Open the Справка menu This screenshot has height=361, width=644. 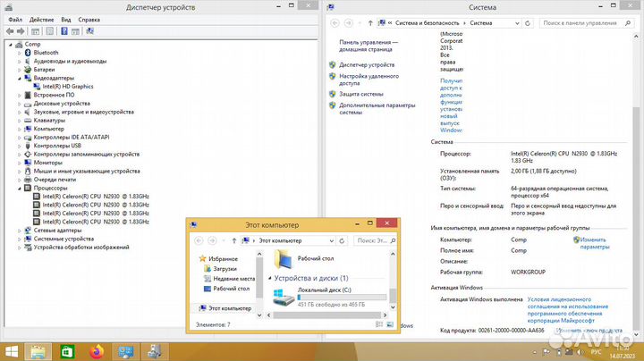point(89,20)
